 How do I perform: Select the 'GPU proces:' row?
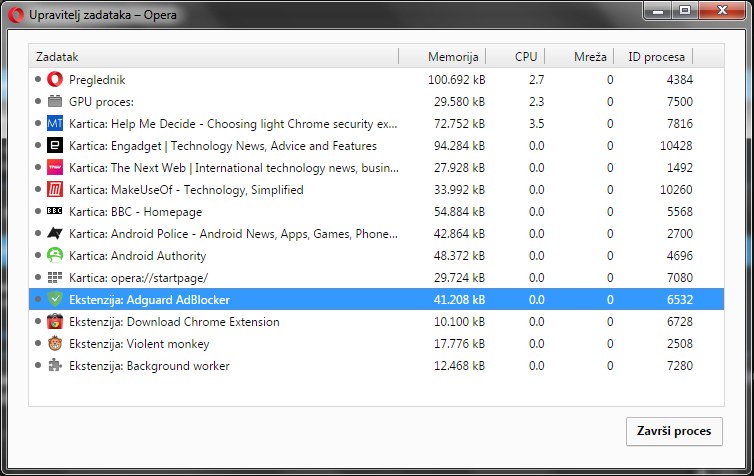click(x=376, y=101)
